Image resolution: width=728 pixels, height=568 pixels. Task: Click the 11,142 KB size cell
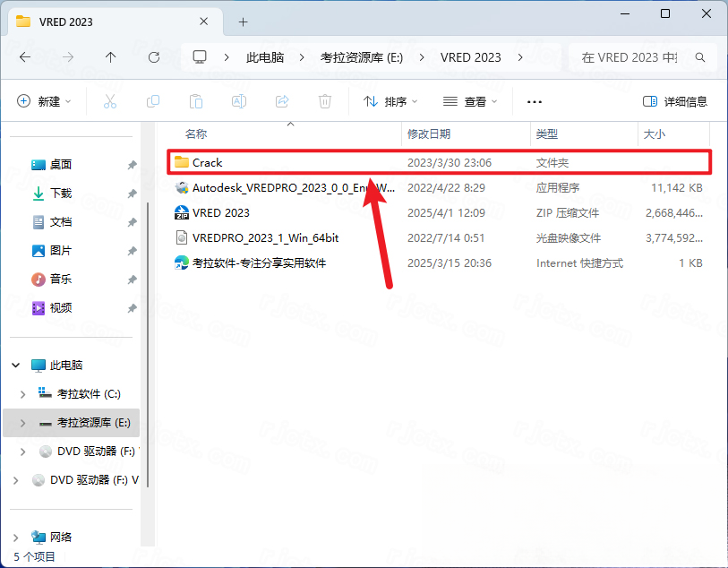676,187
